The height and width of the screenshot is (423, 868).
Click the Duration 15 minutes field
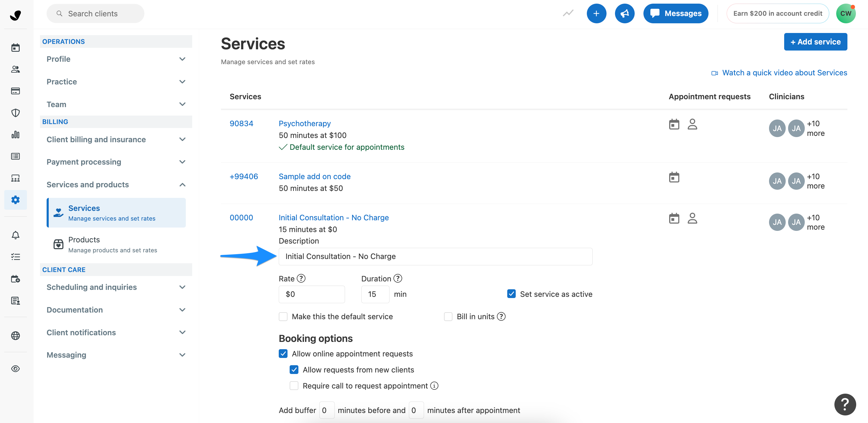[375, 294]
